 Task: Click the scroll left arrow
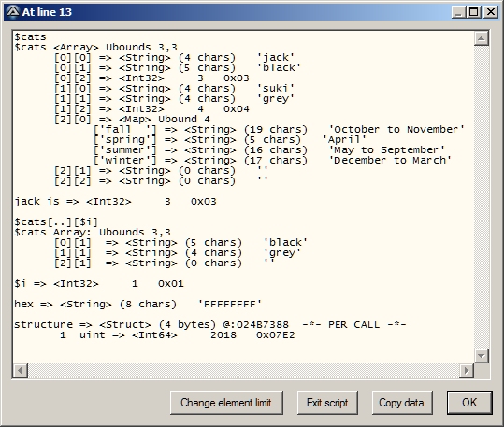coord(21,371)
